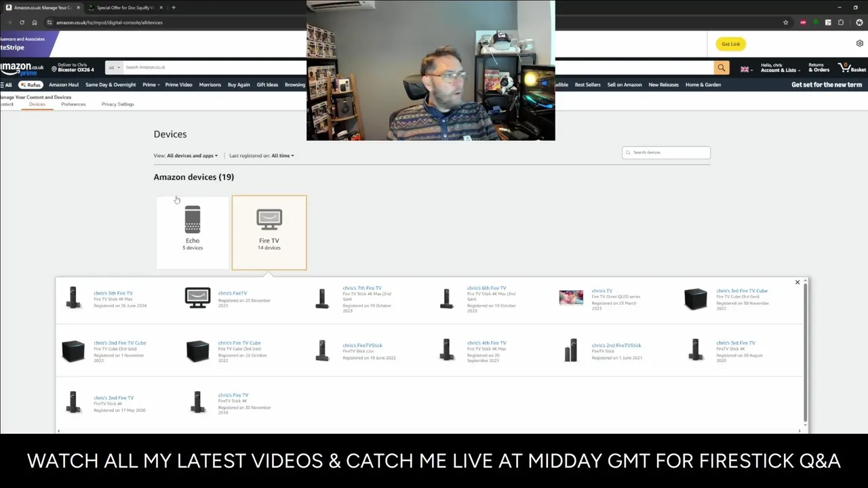Image resolution: width=868 pixels, height=488 pixels.
Task: Open Amazon Haul in navigation bar
Action: [64, 85]
